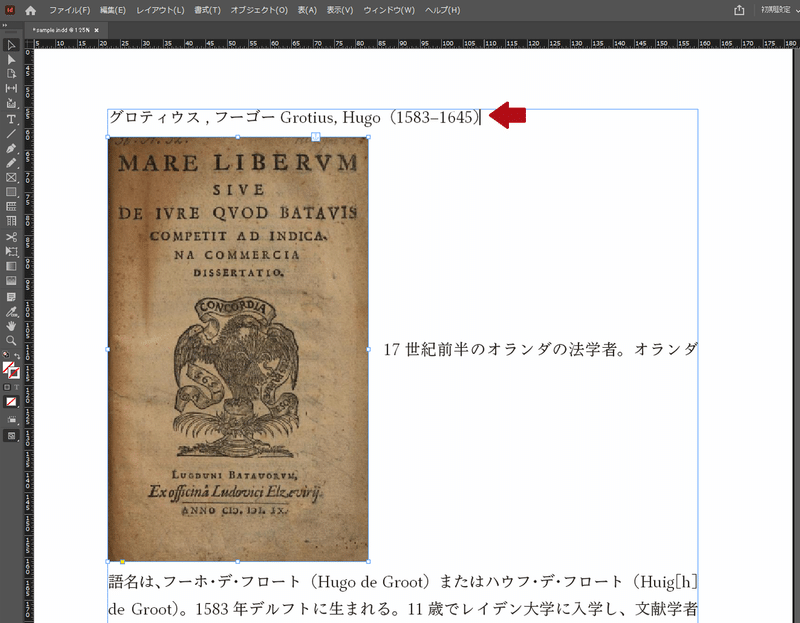Click the text 'Grotius, Hugo'
800x623 pixels.
[330, 118]
